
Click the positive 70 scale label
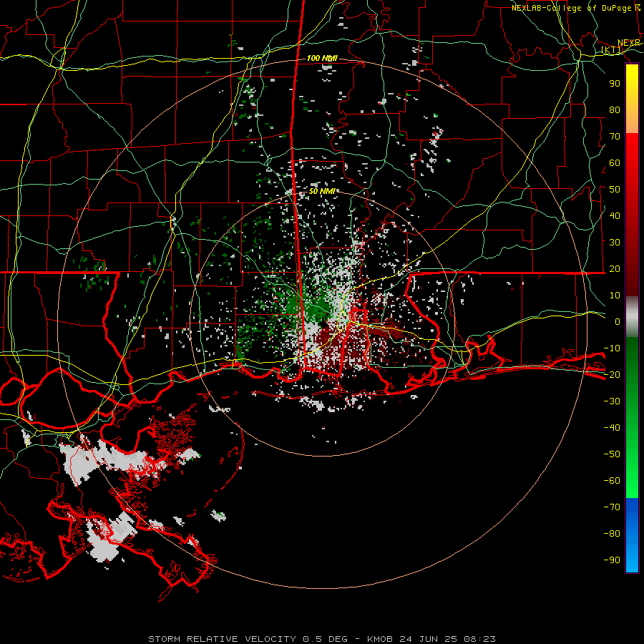[x=615, y=137]
